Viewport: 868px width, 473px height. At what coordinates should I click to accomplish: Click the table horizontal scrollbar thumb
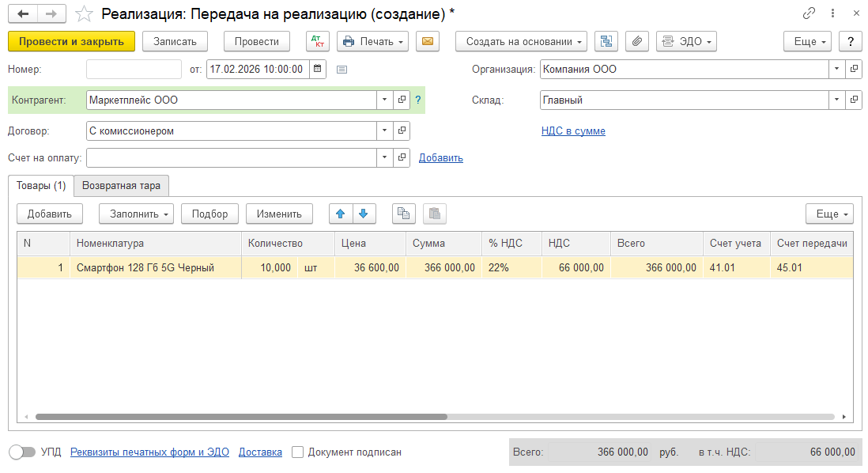(241, 417)
